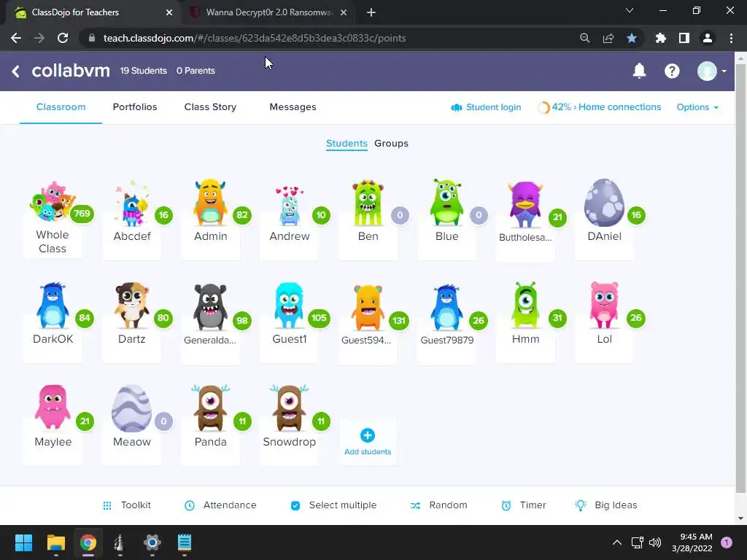
Task: Open Chrome three-dot menu
Action: [x=731, y=38]
